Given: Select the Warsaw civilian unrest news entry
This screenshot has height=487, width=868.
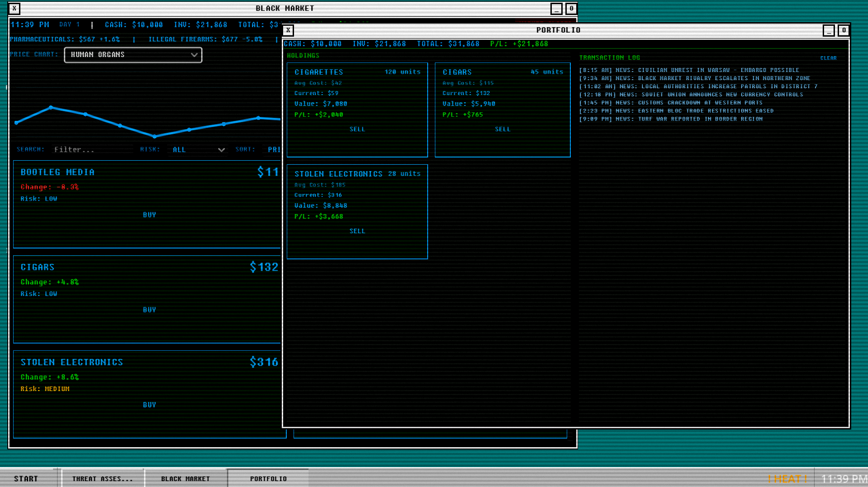Looking at the screenshot, I should coord(689,70).
